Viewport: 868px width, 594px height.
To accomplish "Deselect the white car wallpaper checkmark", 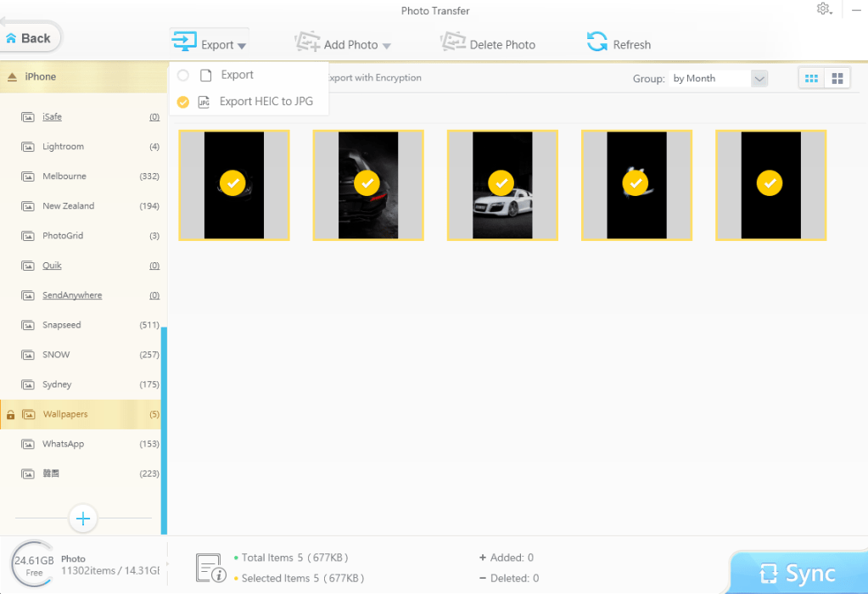I will coord(501,182).
